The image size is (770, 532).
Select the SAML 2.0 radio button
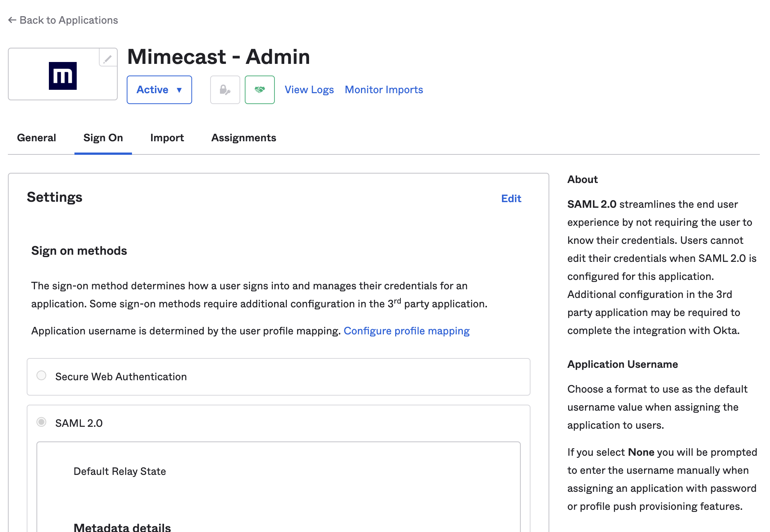(x=41, y=422)
